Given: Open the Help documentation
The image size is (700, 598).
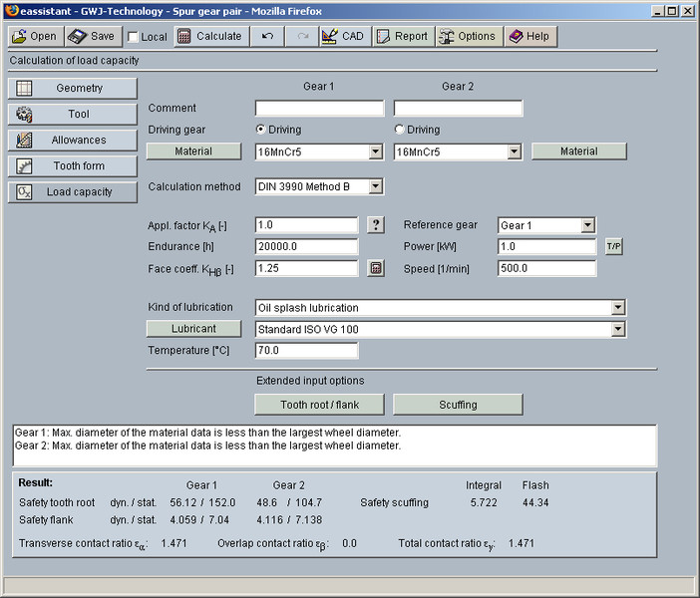Looking at the screenshot, I should pos(529,36).
